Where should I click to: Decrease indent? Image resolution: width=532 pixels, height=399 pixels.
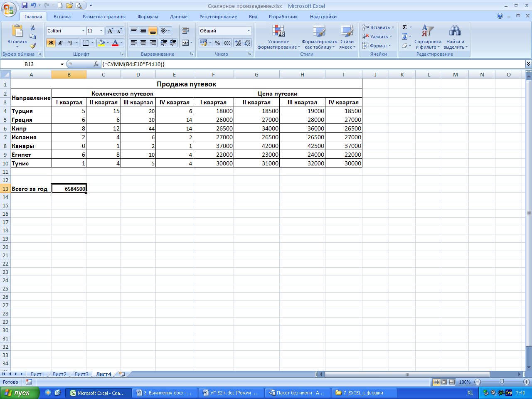click(164, 42)
